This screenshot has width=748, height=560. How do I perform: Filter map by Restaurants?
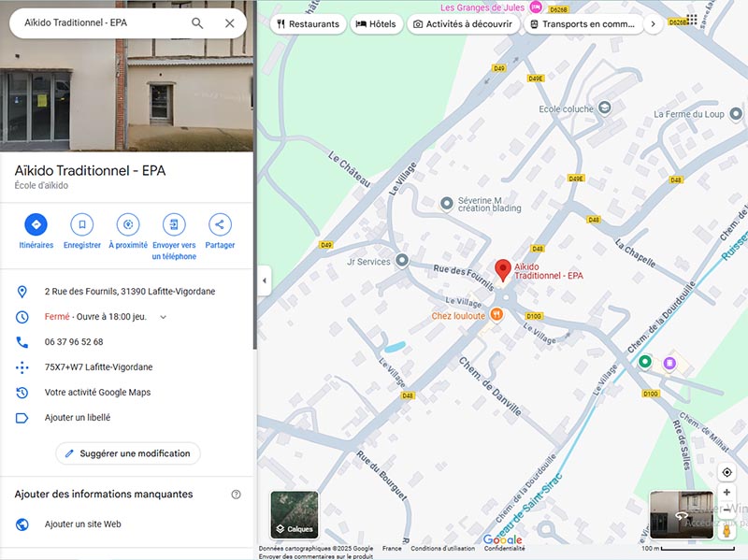306,23
